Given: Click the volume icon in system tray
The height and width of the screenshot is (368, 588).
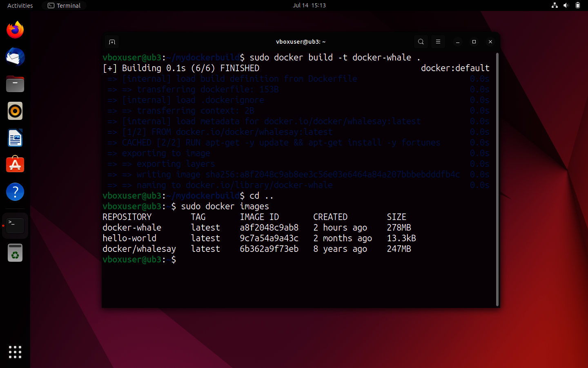Looking at the screenshot, I should point(566,5).
